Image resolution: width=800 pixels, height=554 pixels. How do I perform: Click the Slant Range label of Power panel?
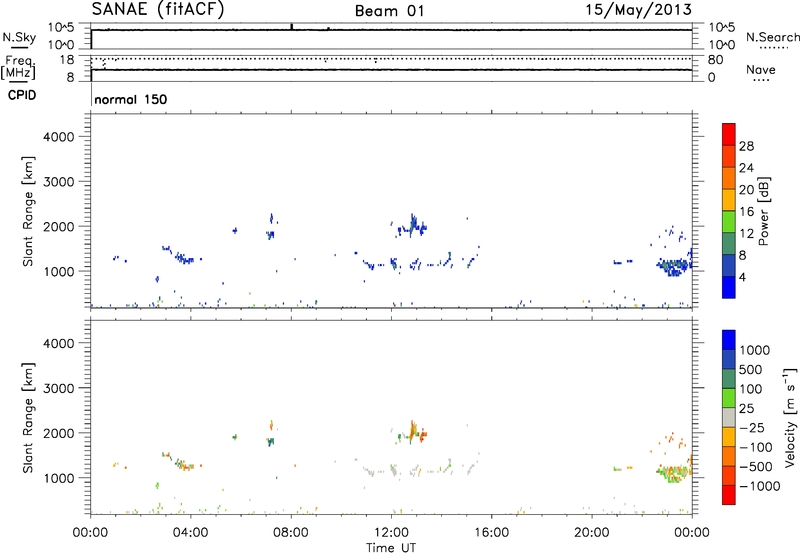click(28, 211)
